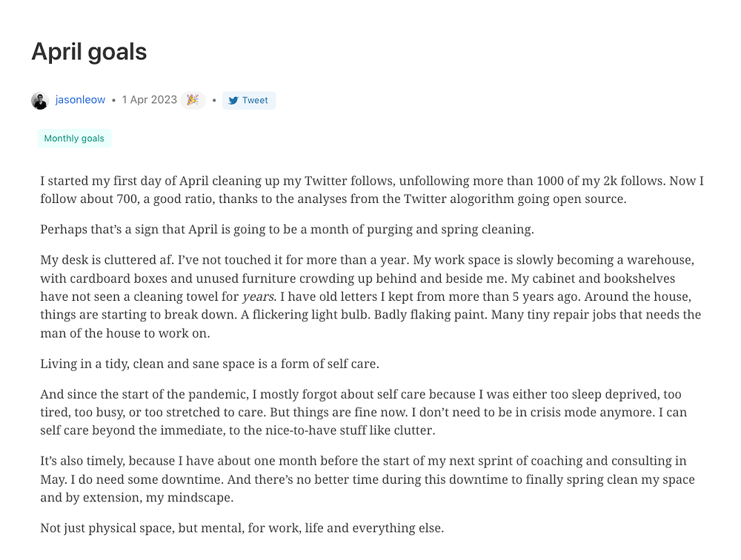Click the sentence Living in a tidy, clean
741x560 pixels.
[210, 364]
